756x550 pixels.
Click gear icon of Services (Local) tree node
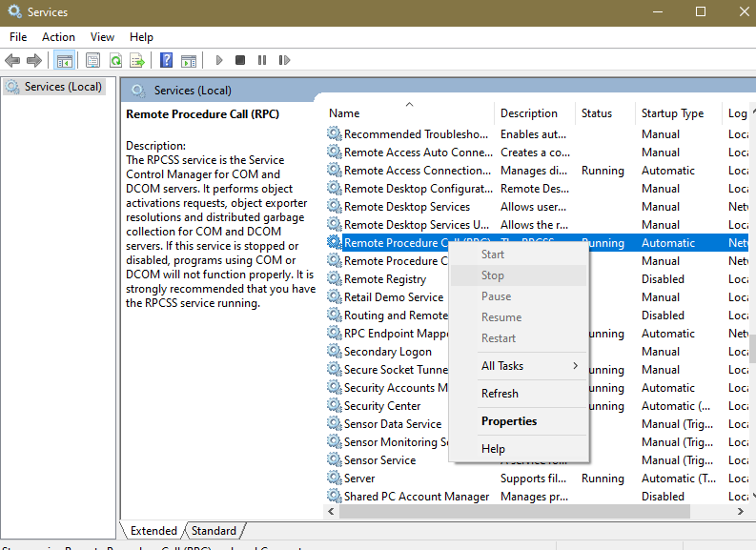[x=12, y=87]
